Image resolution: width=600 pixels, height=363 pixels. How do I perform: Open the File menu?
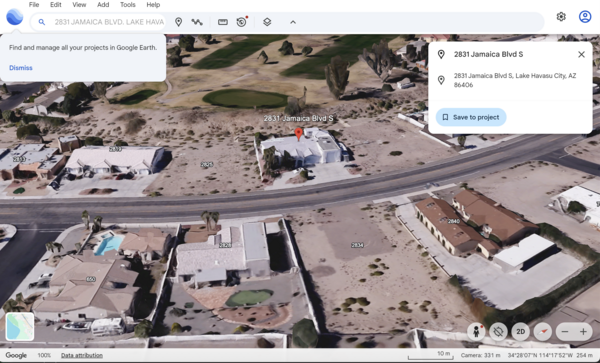pos(34,5)
